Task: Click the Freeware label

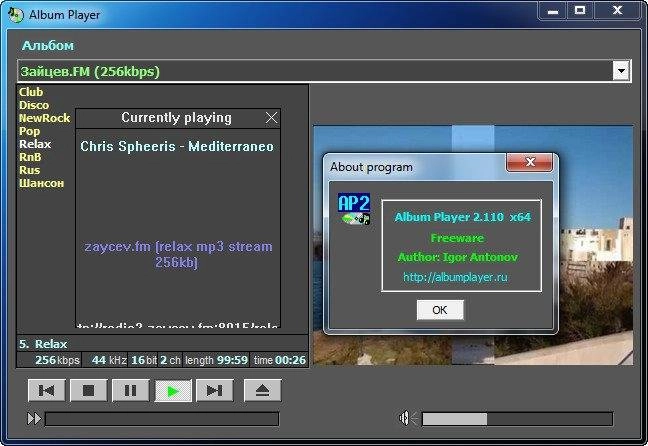Action: 457,238
